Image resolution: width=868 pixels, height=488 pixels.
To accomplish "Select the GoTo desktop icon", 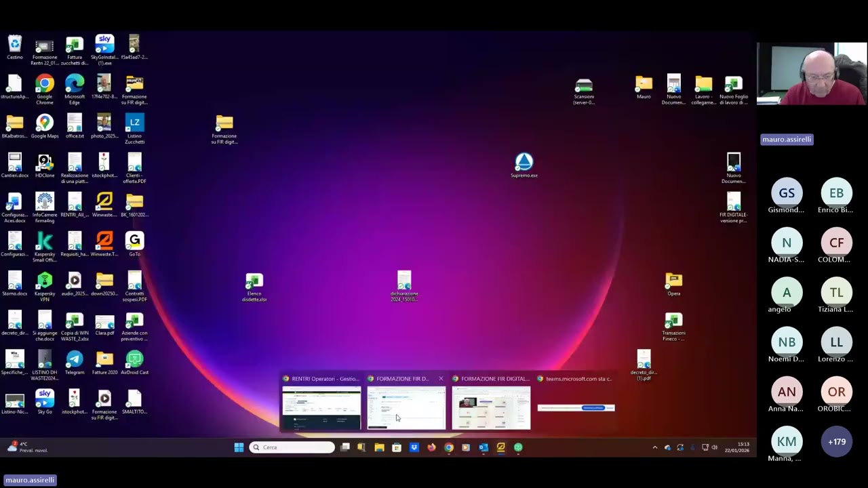I will coord(134,244).
